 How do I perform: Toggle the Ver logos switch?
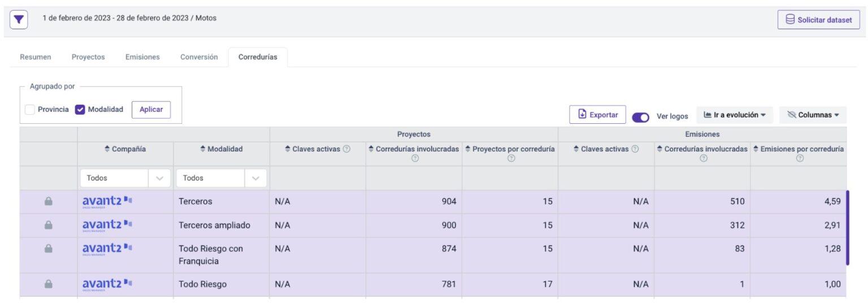(640, 116)
